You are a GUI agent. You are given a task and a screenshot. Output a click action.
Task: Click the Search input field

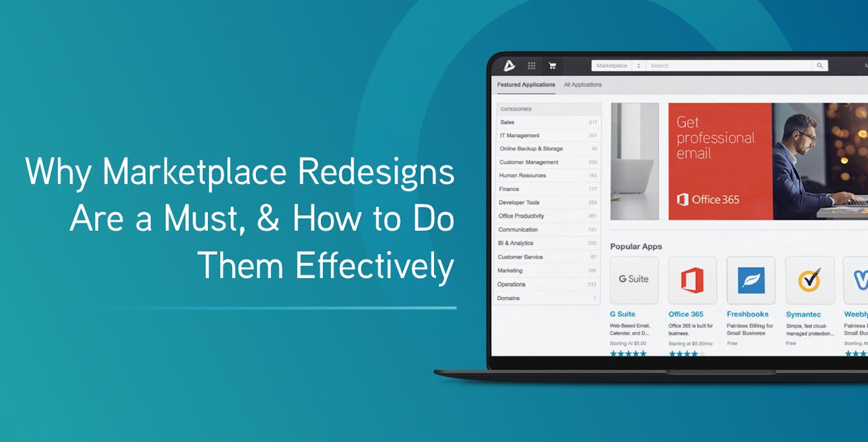(728, 66)
